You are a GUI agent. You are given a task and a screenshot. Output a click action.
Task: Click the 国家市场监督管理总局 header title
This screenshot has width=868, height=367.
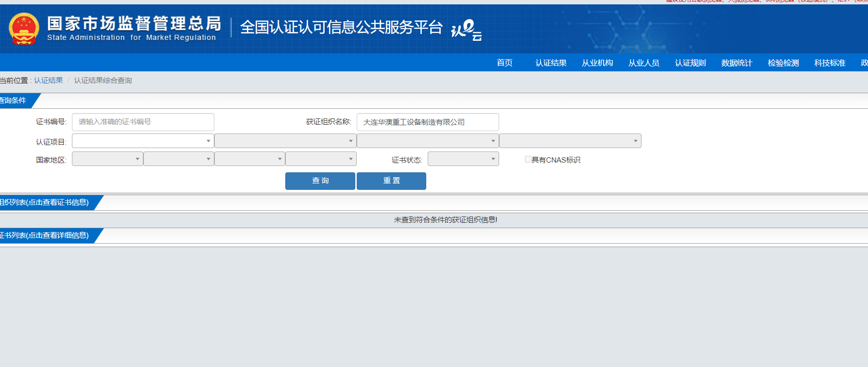click(x=134, y=23)
